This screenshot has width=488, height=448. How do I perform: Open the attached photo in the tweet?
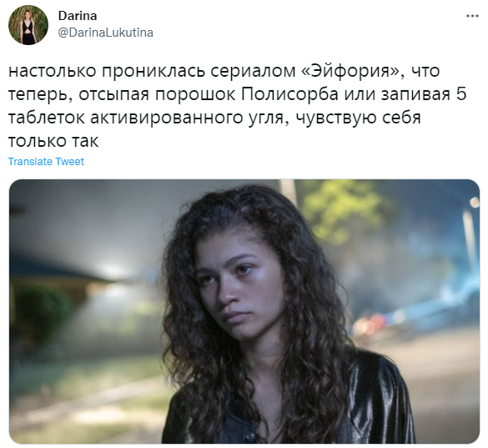tap(244, 311)
